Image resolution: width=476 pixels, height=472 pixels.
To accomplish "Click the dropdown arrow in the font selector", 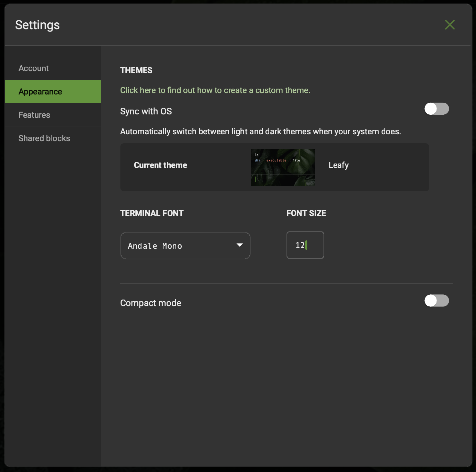I will (x=240, y=245).
